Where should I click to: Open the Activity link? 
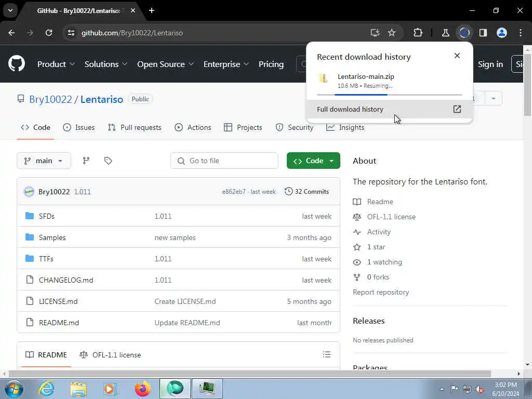(372, 232)
